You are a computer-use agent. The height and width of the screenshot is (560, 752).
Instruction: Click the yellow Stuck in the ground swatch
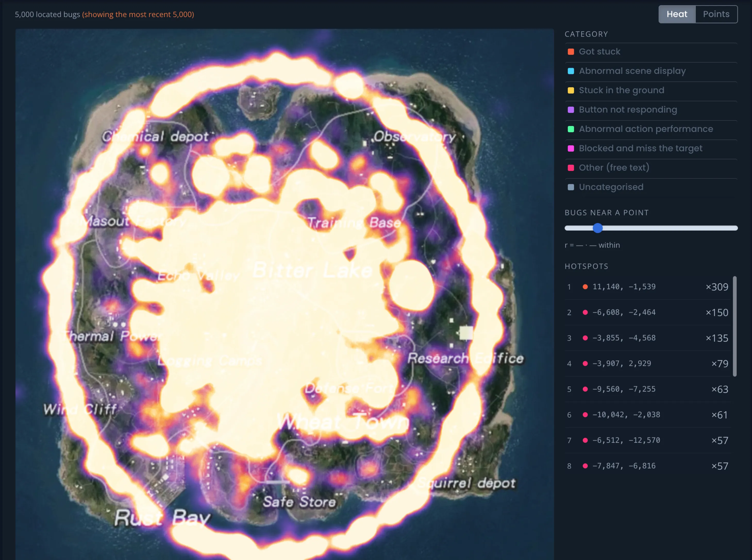pos(571,90)
